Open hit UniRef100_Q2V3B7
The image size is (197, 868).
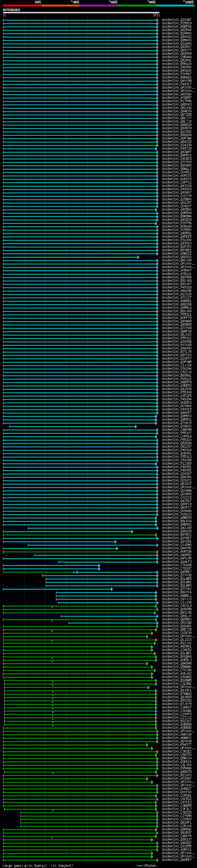coord(177,20)
